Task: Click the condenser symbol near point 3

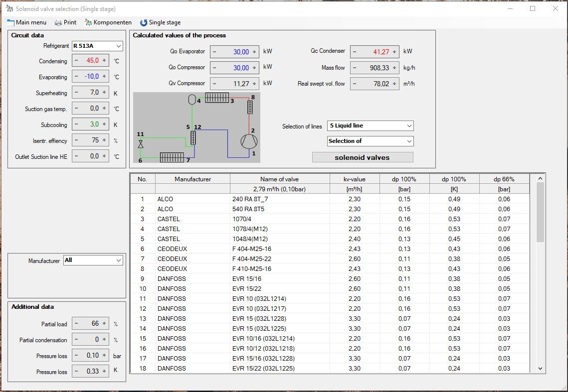Action: pos(217,98)
